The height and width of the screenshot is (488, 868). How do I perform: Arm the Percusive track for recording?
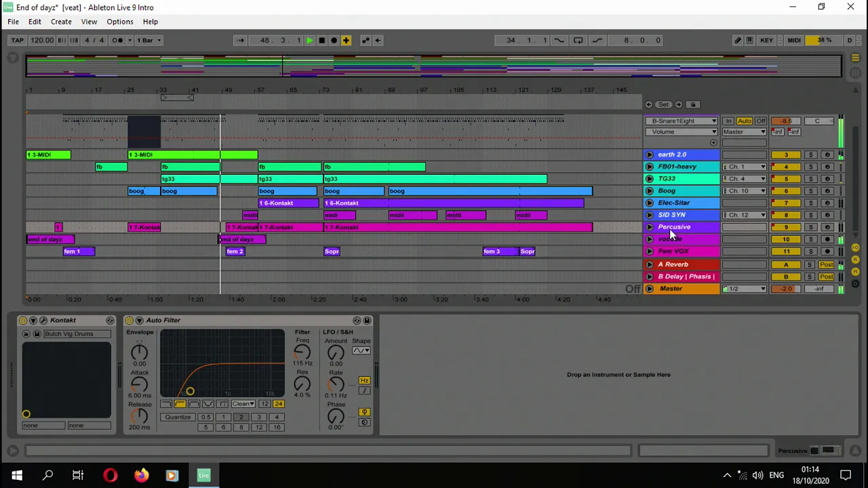coord(827,228)
